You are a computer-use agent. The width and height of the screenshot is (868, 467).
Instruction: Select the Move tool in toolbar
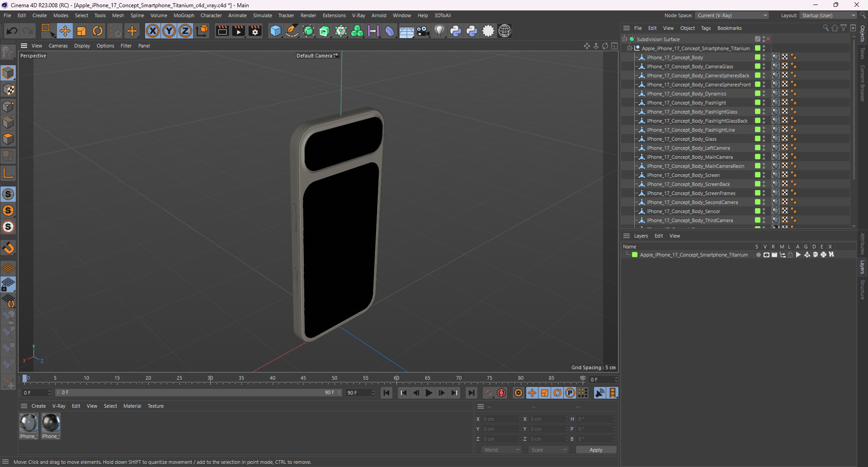tap(65, 31)
